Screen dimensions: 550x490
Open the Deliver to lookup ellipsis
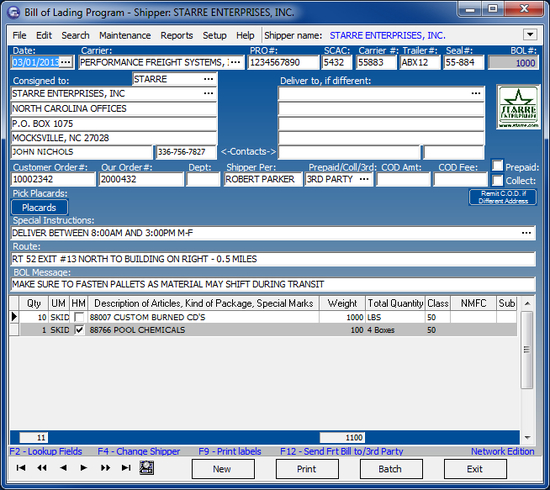click(x=476, y=94)
